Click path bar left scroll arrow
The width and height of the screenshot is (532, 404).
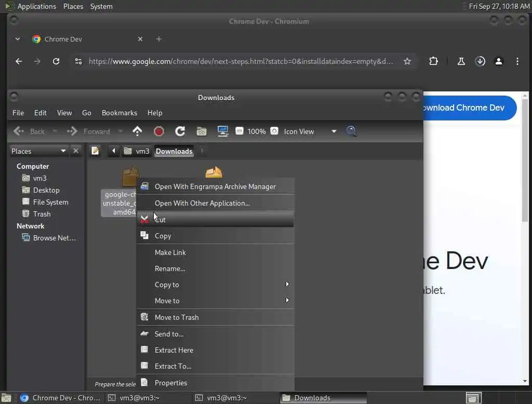coord(114,151)
